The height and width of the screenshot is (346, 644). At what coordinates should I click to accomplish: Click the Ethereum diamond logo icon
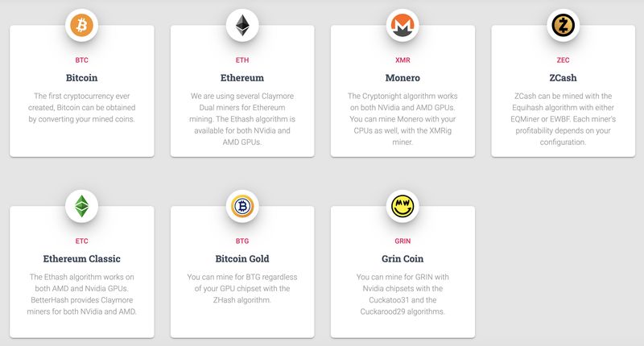pos(242,27)
